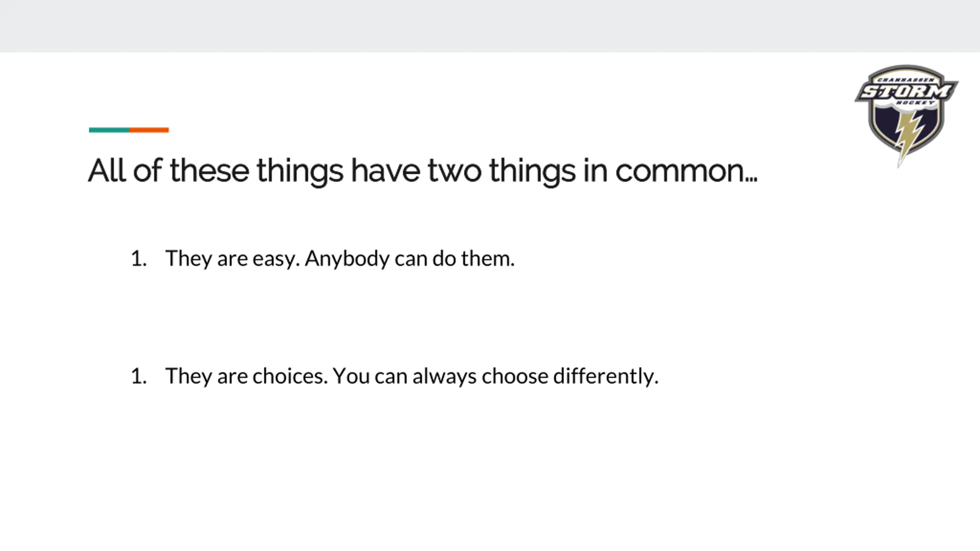Click the slide title about two things
Screen dimensions: 980x551
(423, 171)
